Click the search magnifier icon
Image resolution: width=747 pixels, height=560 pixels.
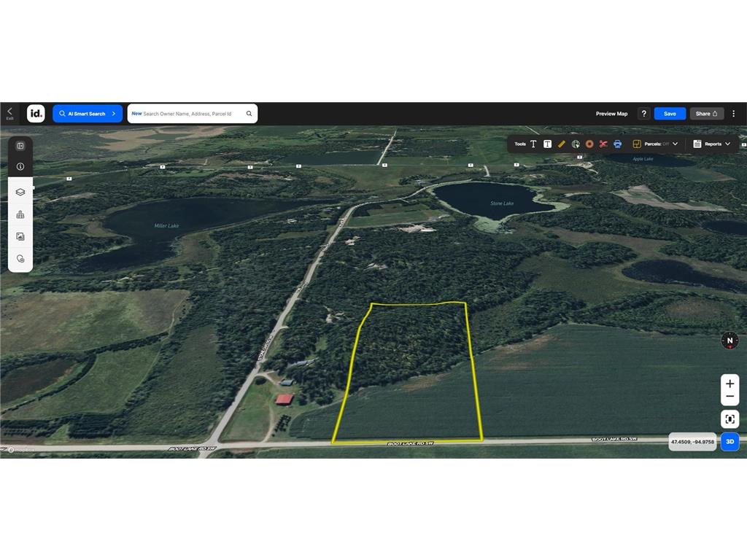pos(249,113)
